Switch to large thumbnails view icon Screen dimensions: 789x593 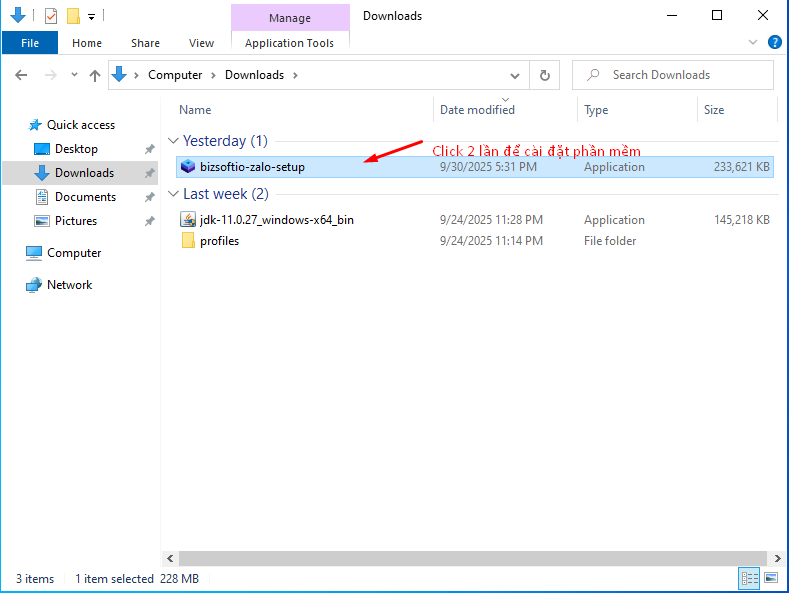(x=771, y=578)
